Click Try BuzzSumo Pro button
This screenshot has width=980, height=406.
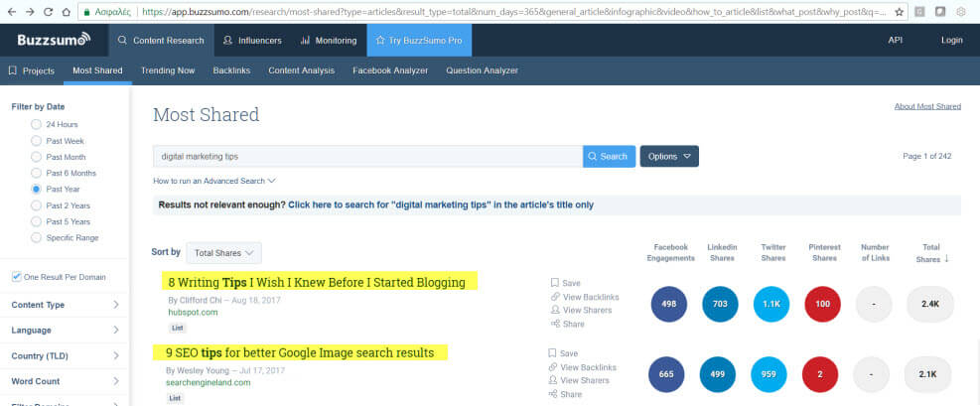click(x=419, y=40)
